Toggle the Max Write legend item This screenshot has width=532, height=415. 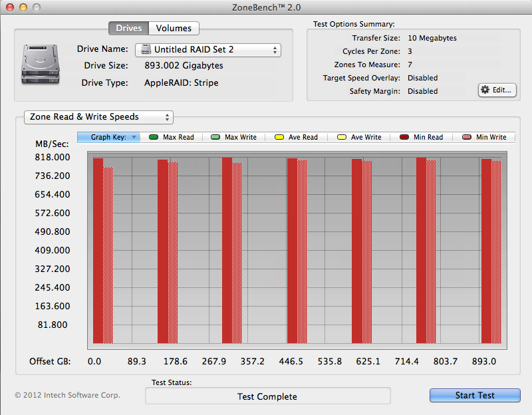coord(235,137)
